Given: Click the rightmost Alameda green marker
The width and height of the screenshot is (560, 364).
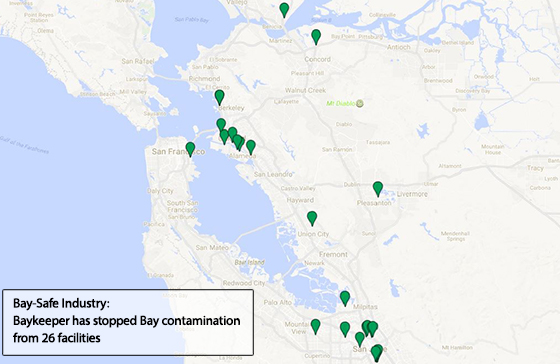Looking at the screenshot, I should point(251,147).
